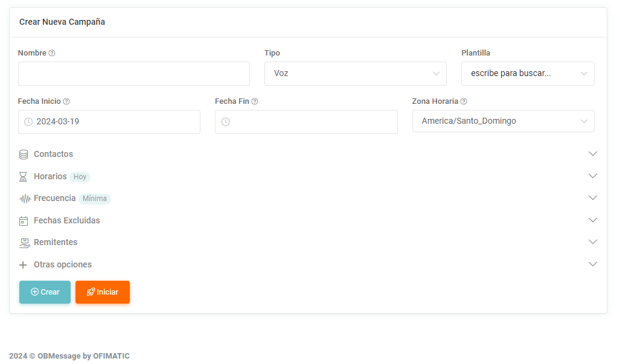Click the Frecuencia waveform icon
The height and width of the screenshot is (364, 620).
pos(25,199)
